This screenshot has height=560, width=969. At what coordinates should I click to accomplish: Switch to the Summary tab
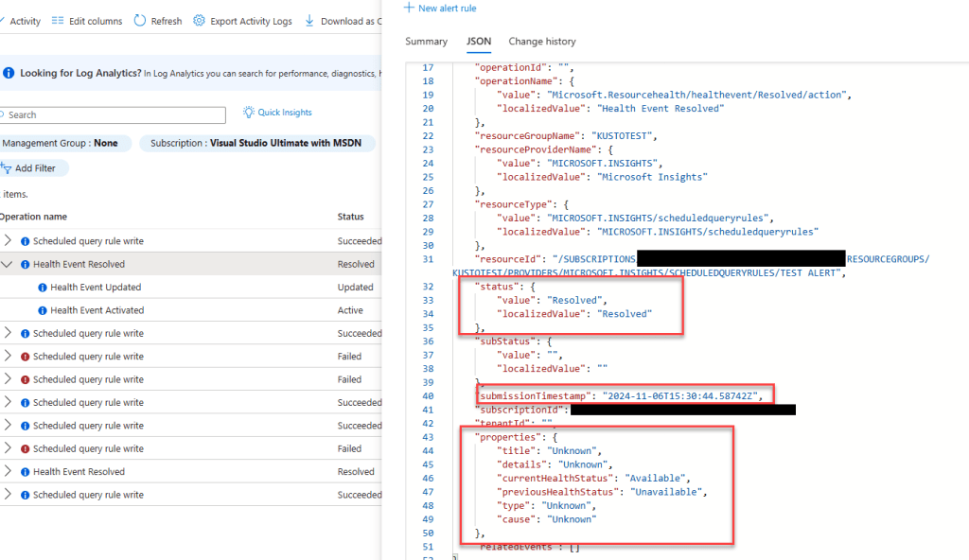pyautogui.click(x=426, y=42)
